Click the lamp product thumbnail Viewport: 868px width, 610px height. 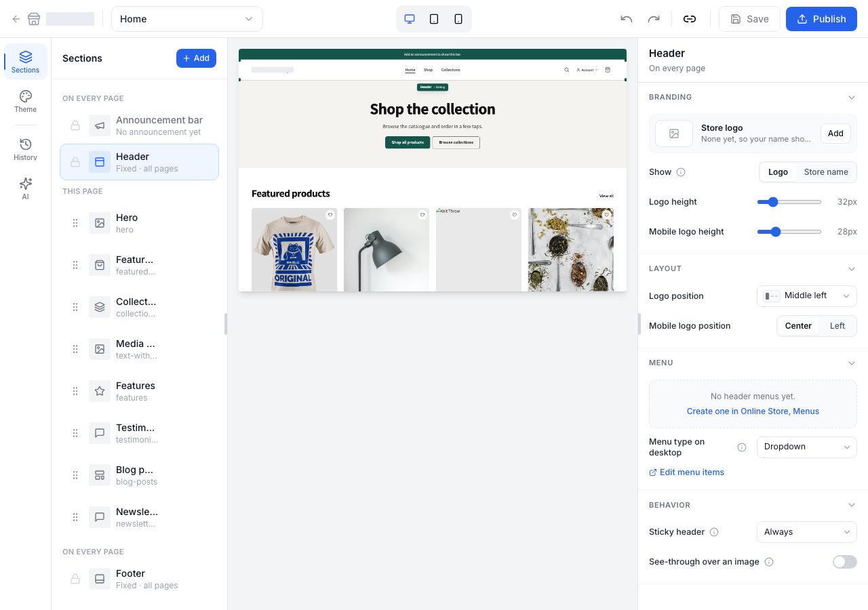tap(386, 249)
